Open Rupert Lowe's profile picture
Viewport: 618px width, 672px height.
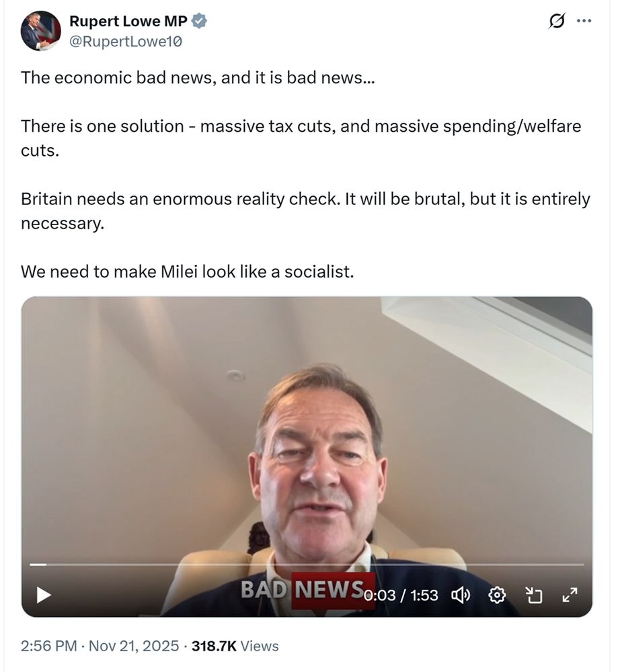pos(41,31)
